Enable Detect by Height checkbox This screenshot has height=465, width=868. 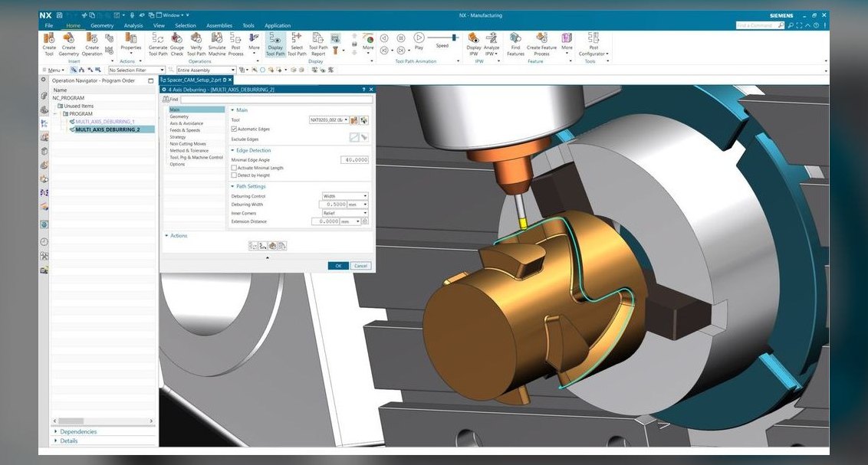click(x=234, y=175)
